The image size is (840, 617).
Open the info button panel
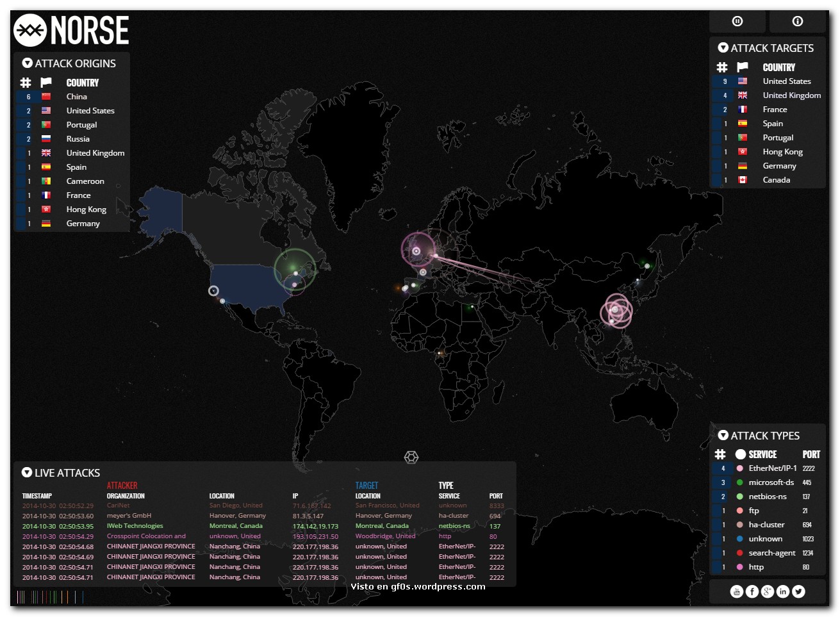click(x=797, y=21)
